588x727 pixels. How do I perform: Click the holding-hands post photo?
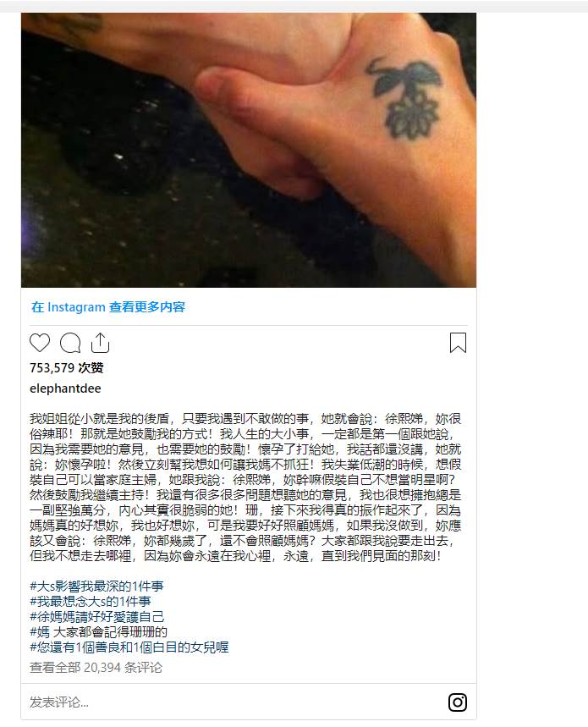pos(249,150)
